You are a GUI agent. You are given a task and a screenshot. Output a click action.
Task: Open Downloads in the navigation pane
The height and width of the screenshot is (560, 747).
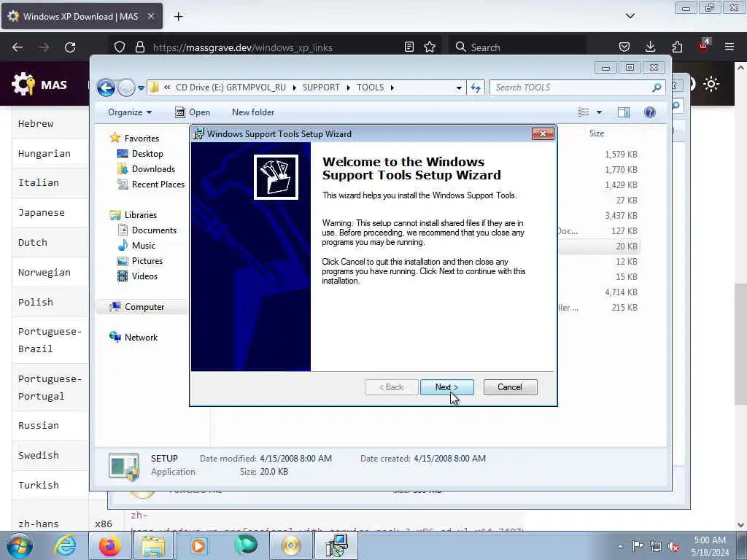tap(153, 169)
